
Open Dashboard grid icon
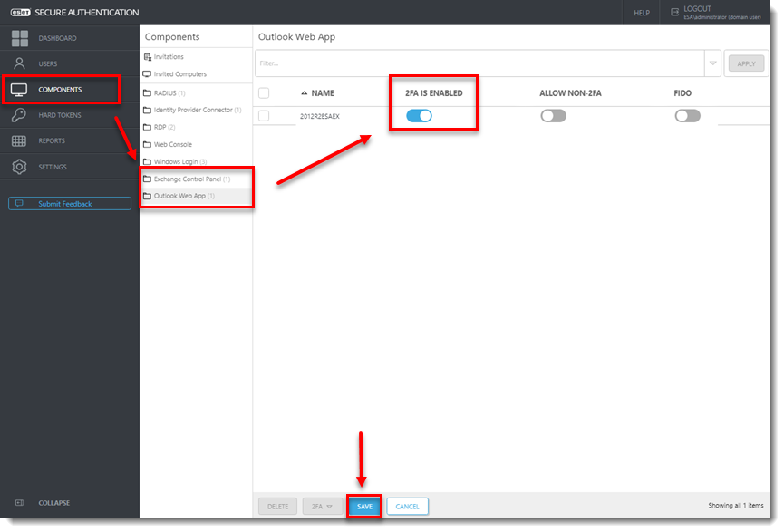click(x=20, y=38)
